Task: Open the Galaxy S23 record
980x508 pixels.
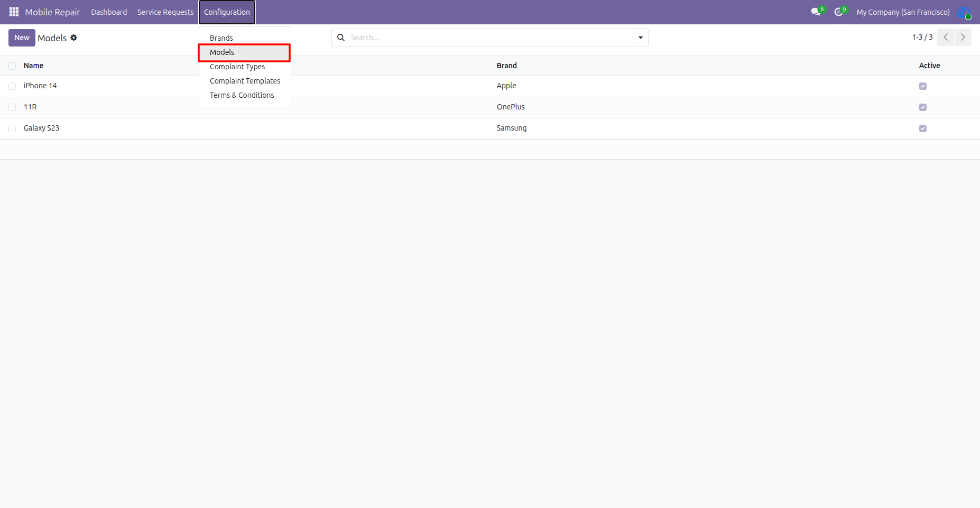Action: point(41,128)
